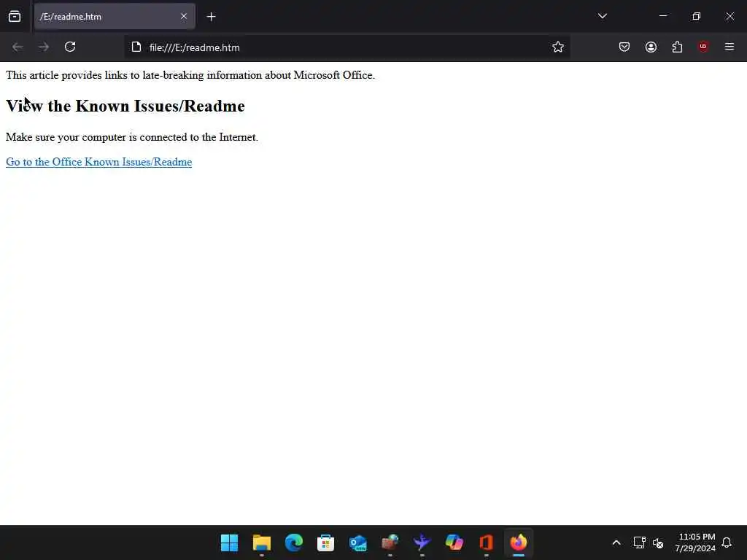Go forward one page

(44, 47)
